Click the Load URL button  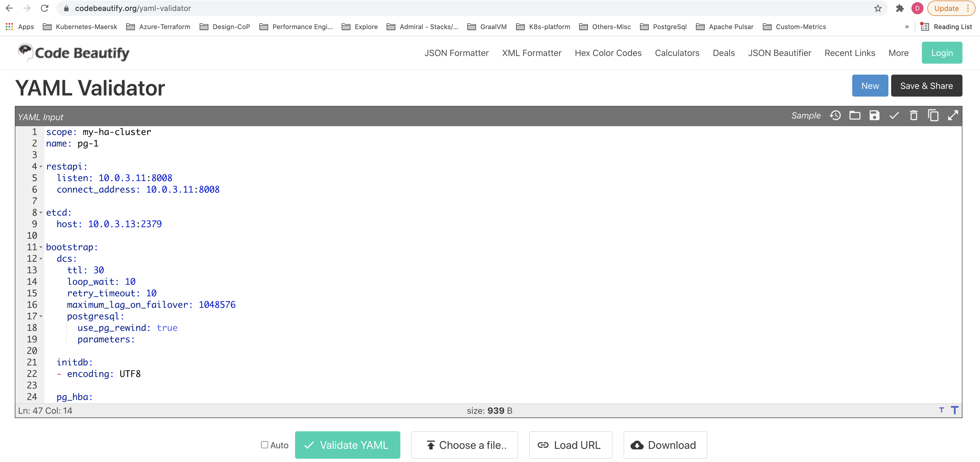[x=570, y=445]
